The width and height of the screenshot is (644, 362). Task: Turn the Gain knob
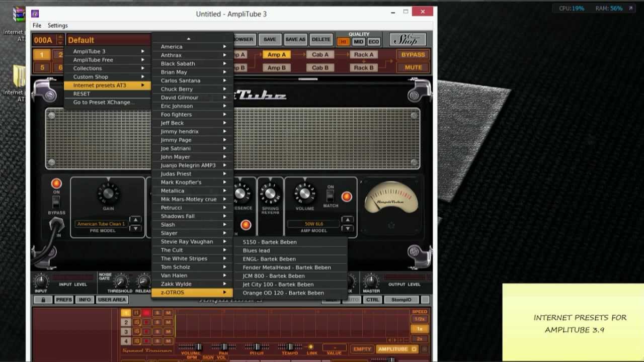(108, 194)
